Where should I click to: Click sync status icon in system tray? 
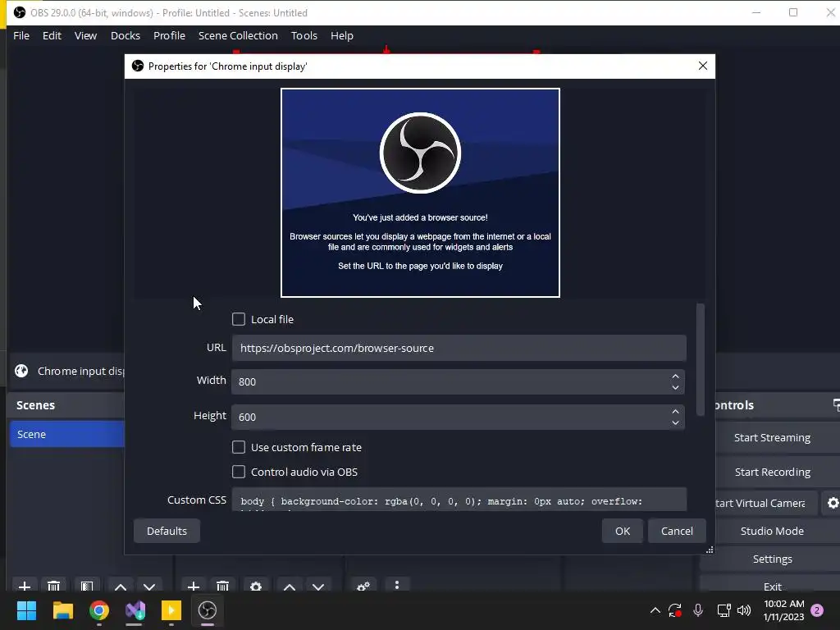(675, 610)
